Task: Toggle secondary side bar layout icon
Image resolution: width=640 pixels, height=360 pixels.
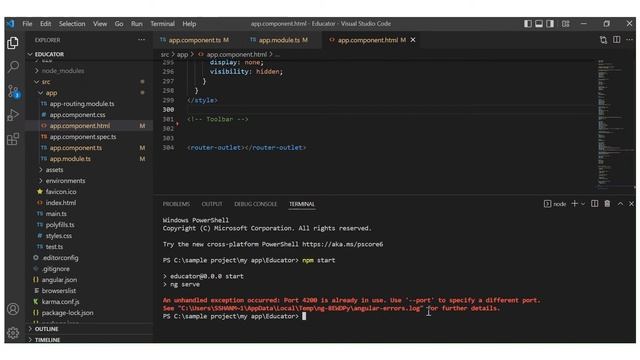Action: tap(550, 24)
